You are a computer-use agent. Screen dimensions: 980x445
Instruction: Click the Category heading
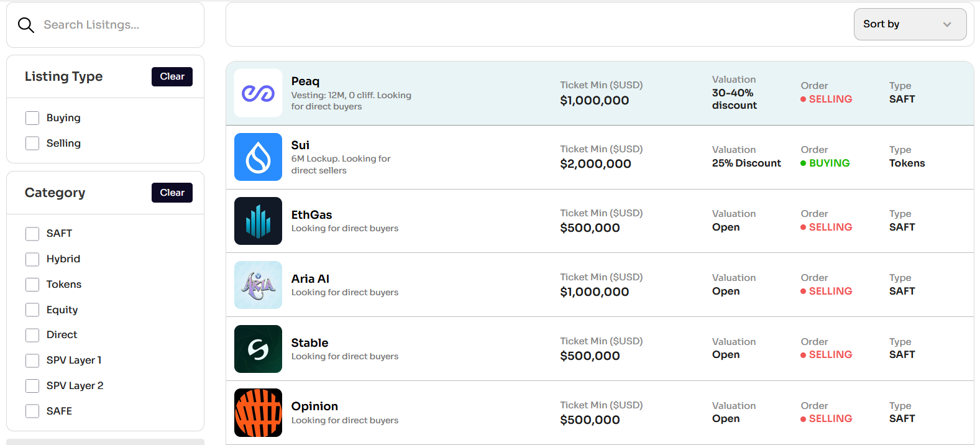[55, 193]
